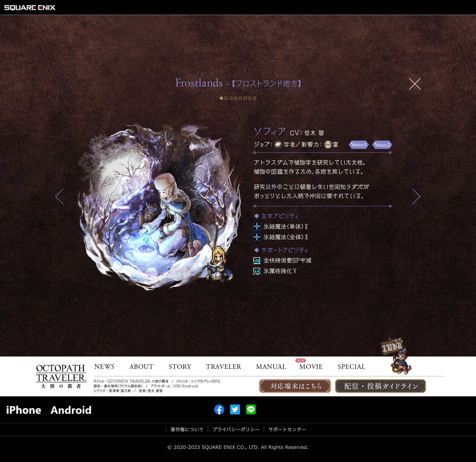Select the second character pagination dot
This screenshot has width=476, height=462.
226,98
